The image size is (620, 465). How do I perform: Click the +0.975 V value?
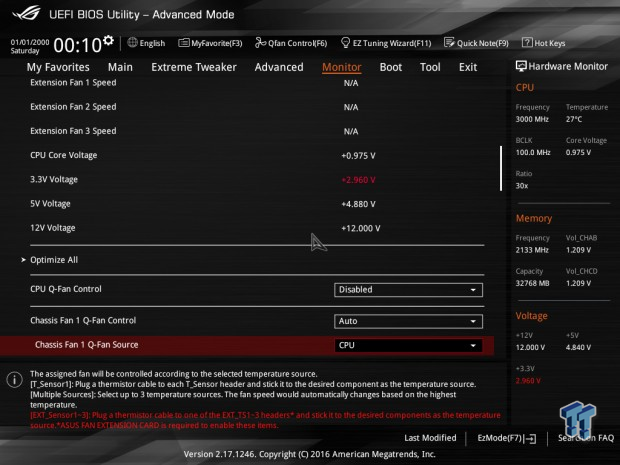tap(358, 156)
